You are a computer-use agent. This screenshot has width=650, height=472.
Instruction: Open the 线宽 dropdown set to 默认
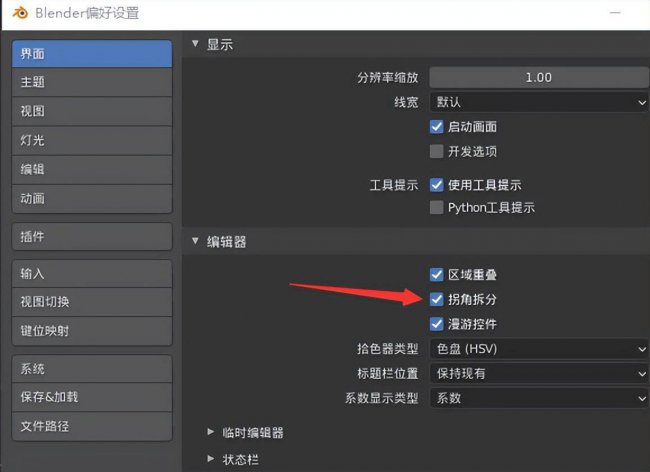(539, 102)
